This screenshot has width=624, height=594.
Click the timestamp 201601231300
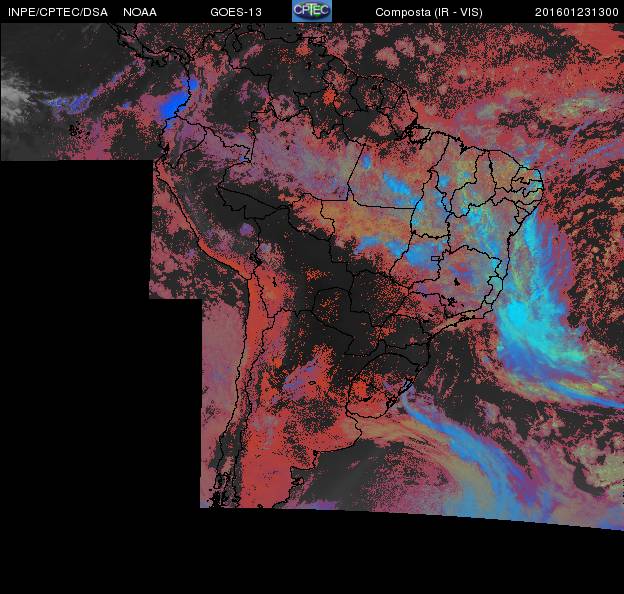[576, 12]
